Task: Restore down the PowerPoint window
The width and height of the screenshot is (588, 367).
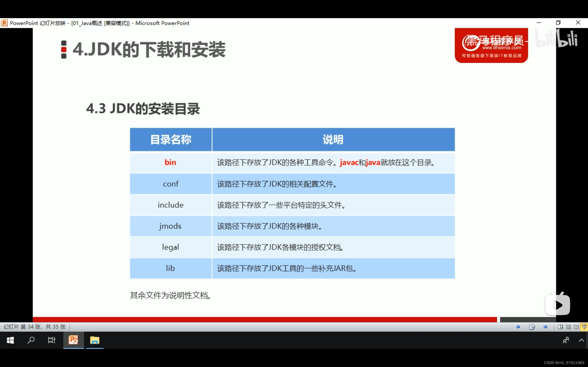Action: [558, 22]
